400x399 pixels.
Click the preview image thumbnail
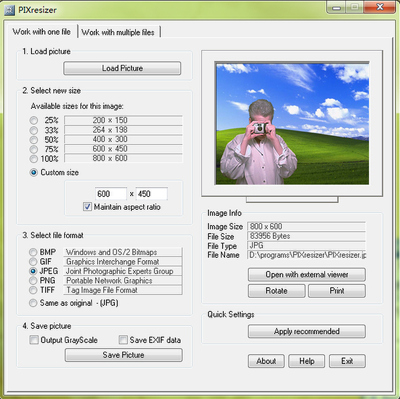point(292,124)
